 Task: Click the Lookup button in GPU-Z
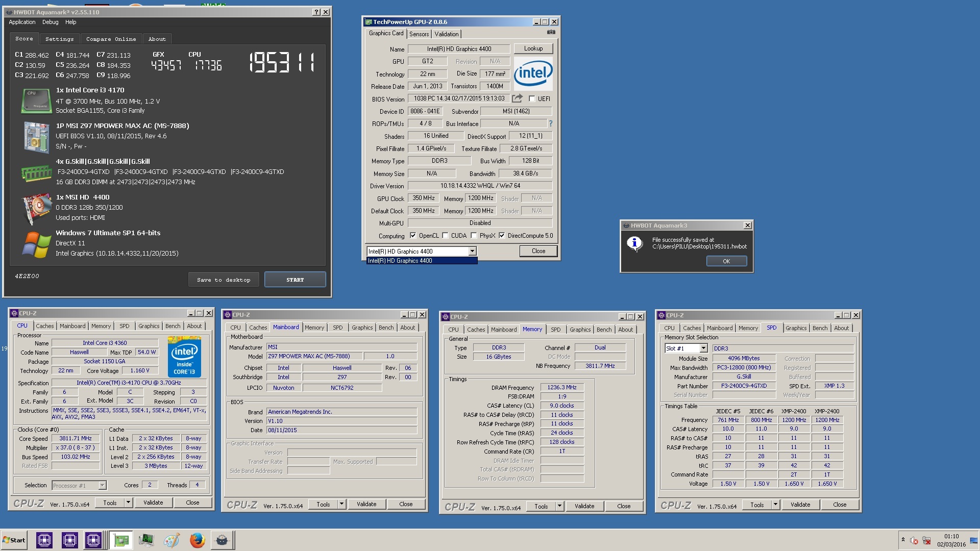pyautogui.click(x=533, y=48)
